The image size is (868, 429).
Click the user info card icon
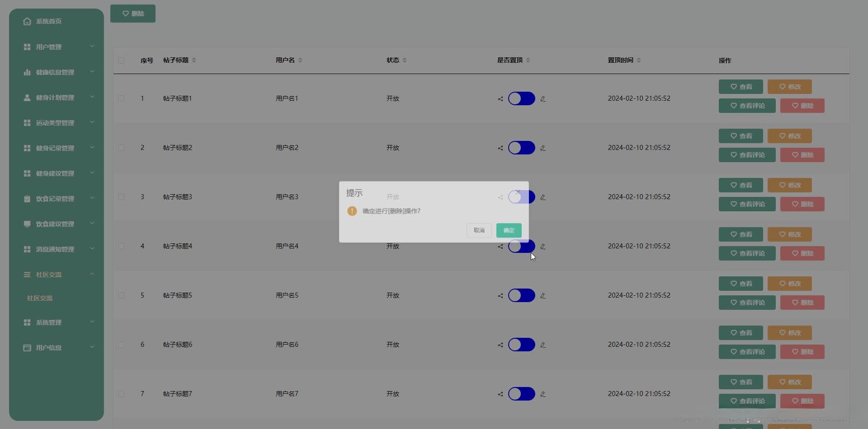[x=27, y=348]
